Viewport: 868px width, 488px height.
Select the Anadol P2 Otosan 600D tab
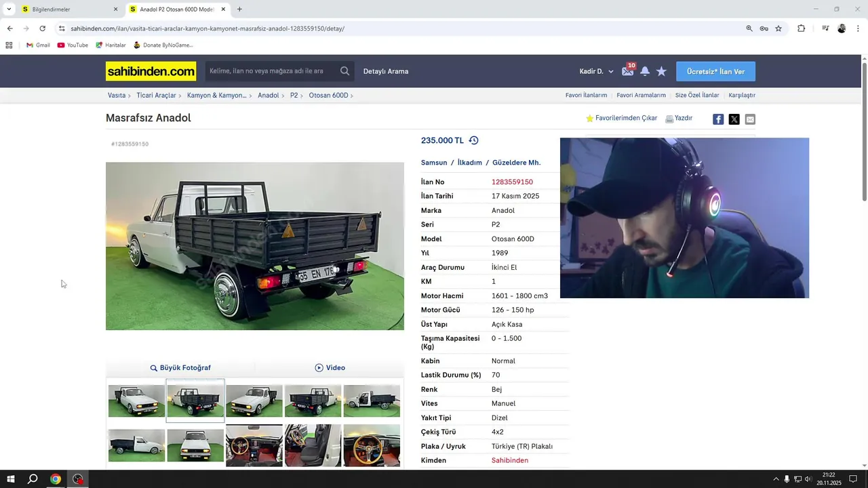[177, 9]
